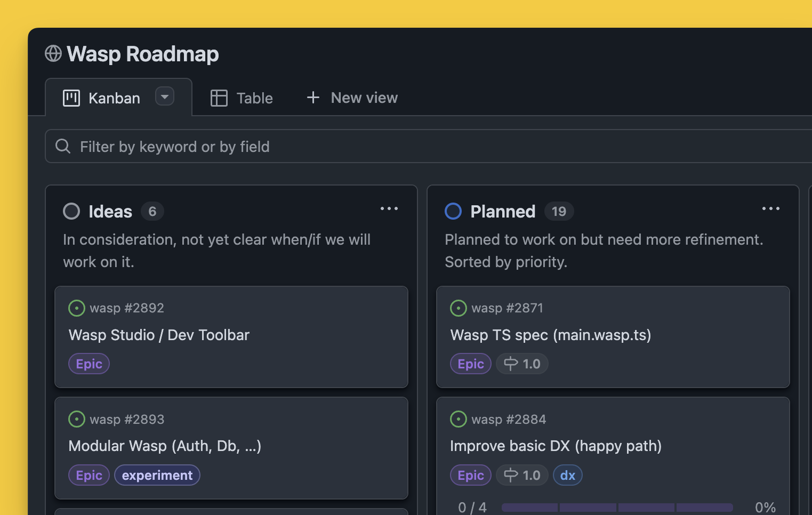Click the open issue icon on wasp #2892
812x515 pixels.
tap(77, 308)
